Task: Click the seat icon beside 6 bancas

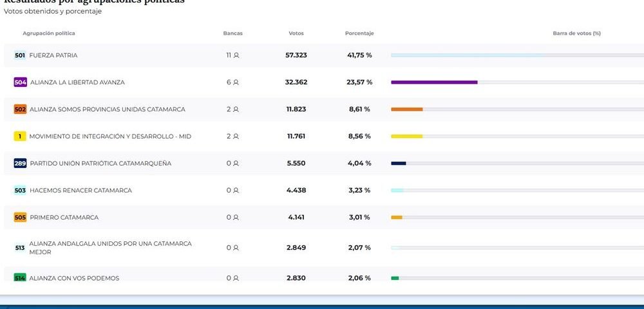Action: tap(236, 82)
